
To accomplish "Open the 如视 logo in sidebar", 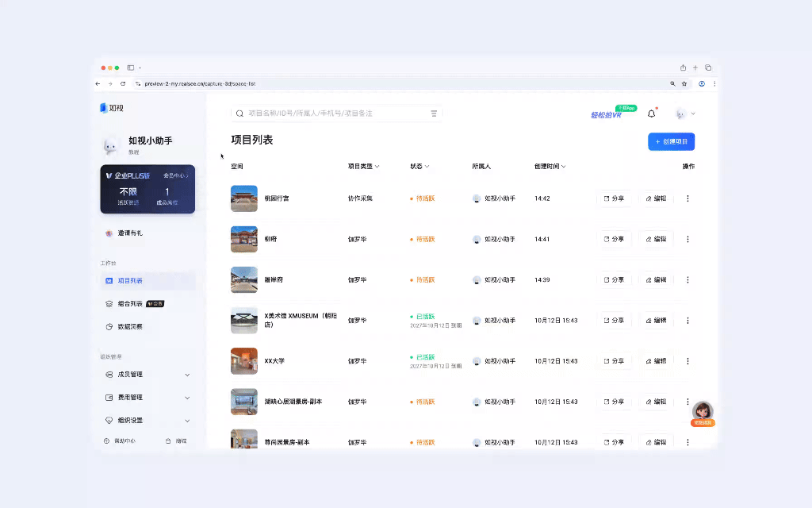I will tap(112, 108).
